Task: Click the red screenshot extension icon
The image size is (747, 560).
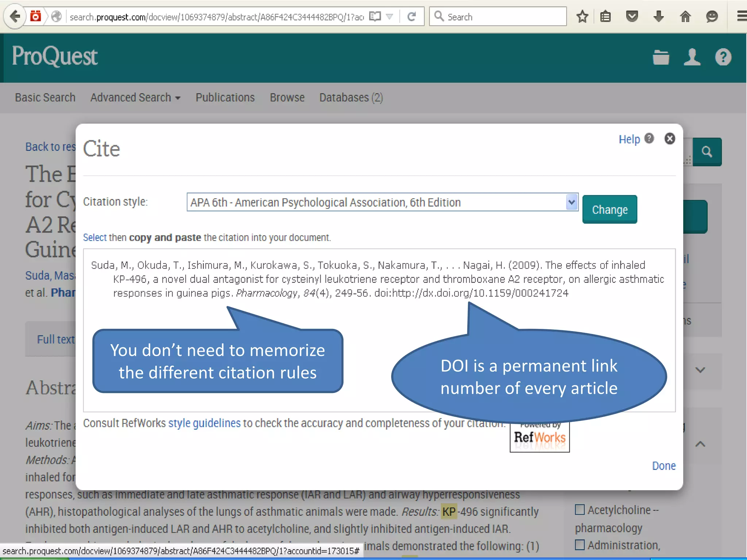Action: coord(35,16)
